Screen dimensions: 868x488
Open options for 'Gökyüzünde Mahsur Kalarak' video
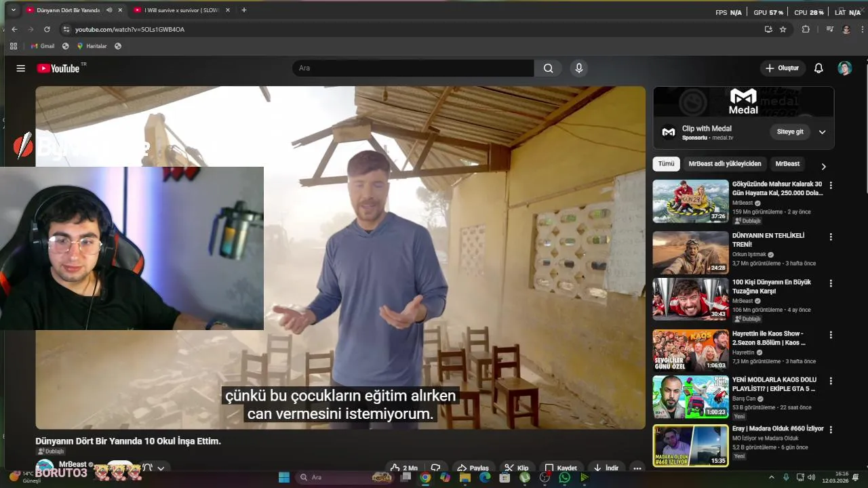click(831, 185)
